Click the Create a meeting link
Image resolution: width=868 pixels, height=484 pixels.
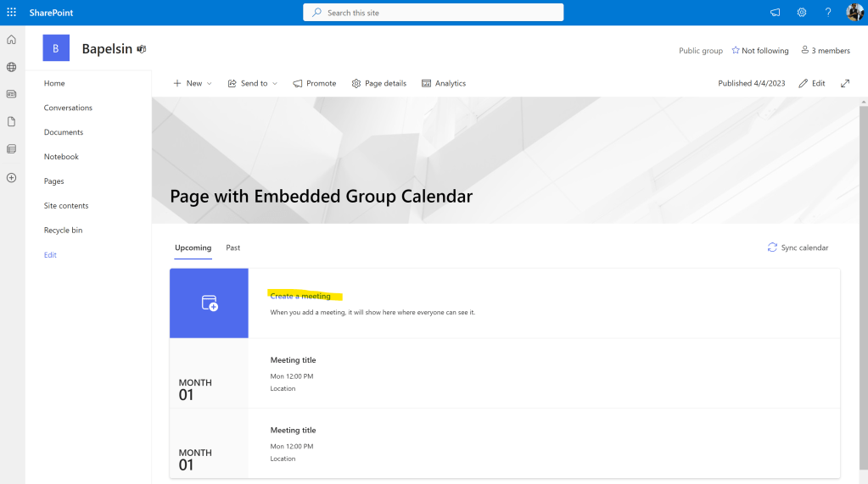300,296
